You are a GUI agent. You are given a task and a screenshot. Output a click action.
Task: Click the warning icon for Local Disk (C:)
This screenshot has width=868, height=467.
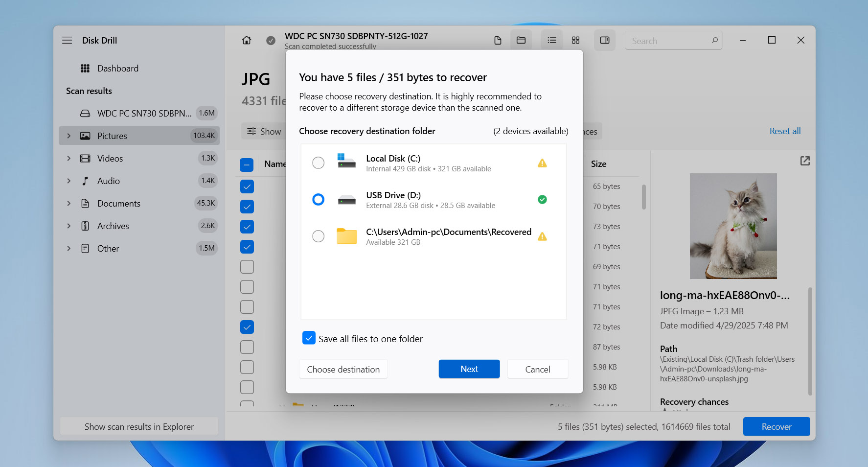click(x=542, y=163)
